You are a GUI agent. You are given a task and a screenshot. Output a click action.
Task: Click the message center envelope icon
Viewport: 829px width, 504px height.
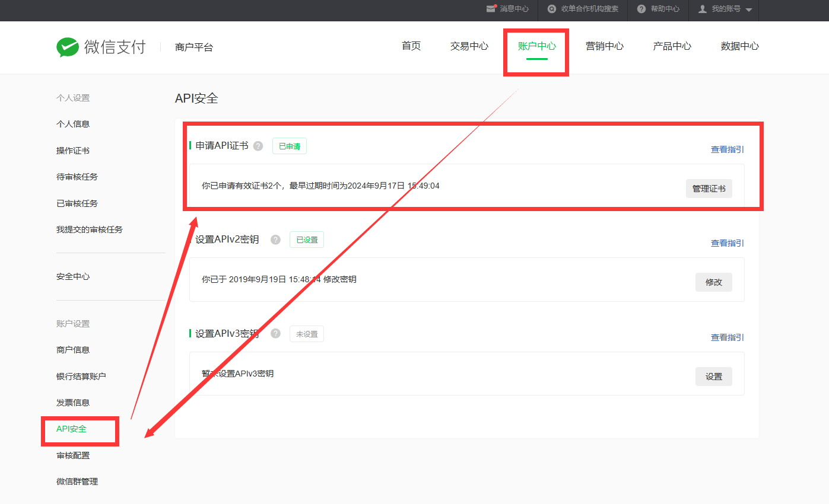pos(491,9)
